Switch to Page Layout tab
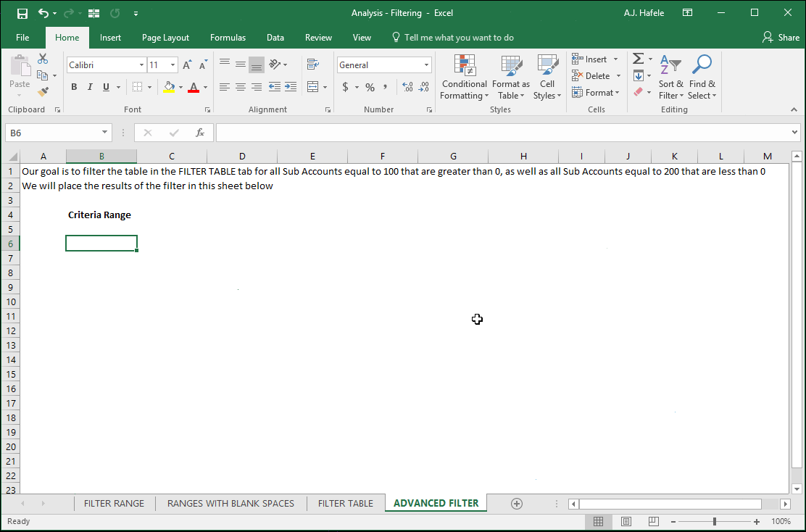The height and width of the screenshot is (532, 806). click(165, 38)
